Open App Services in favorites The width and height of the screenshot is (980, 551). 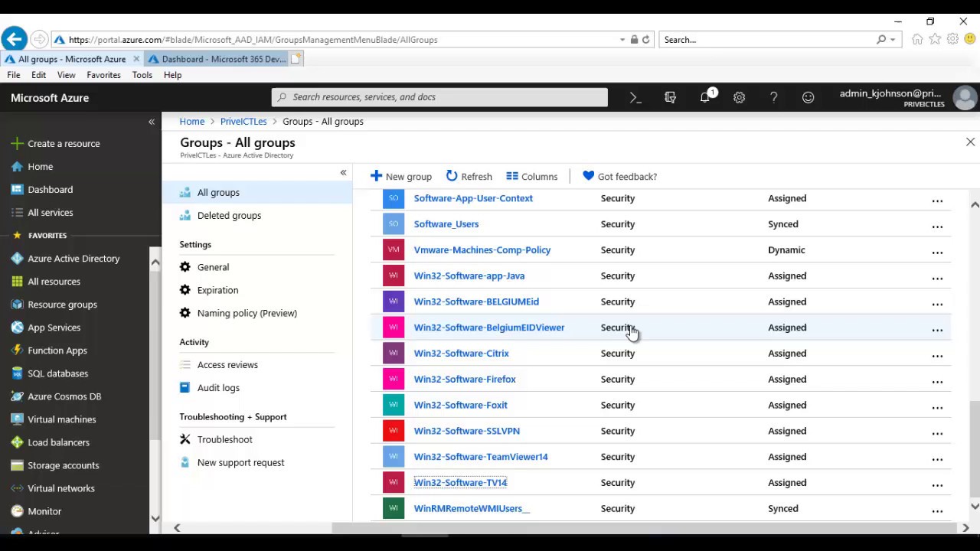click(54, 327)
